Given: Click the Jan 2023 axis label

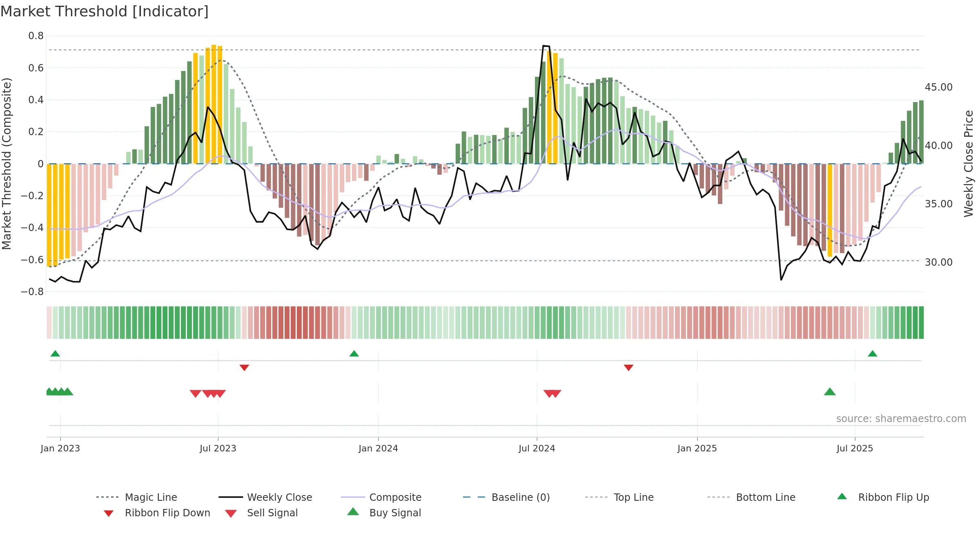Looking at the screenshot, I should (x=60, y=449).
